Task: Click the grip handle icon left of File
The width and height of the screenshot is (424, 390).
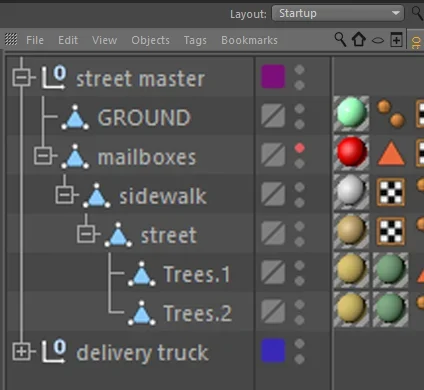Action: 11,40
